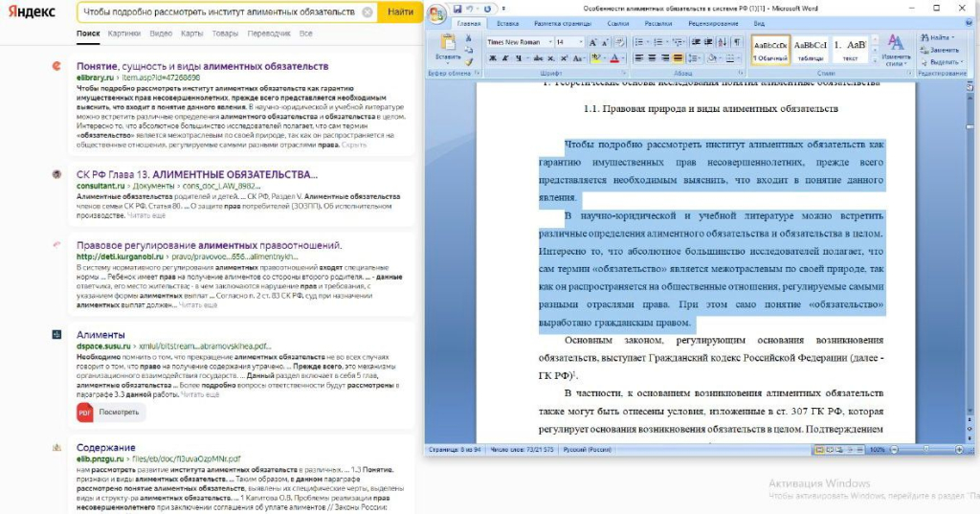
Task: Open change case (Aa) dropdown
Action: click(579, 58)
